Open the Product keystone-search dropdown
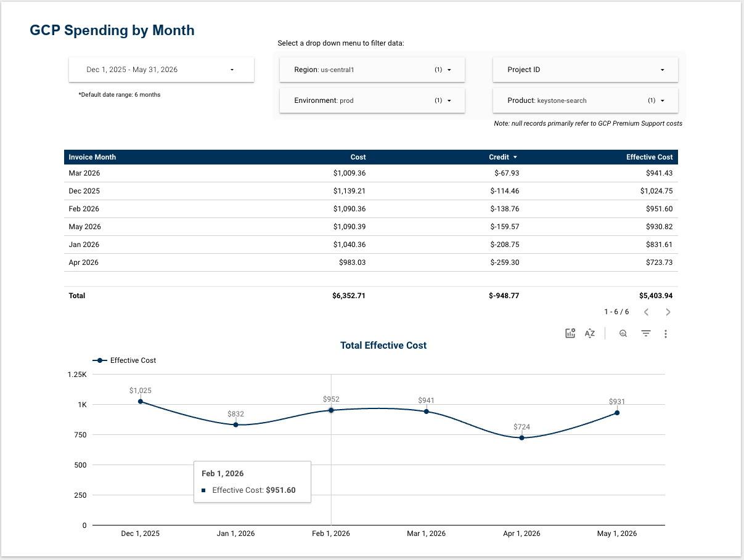This screenshot has width=744, height=560. tap(586, 100)
